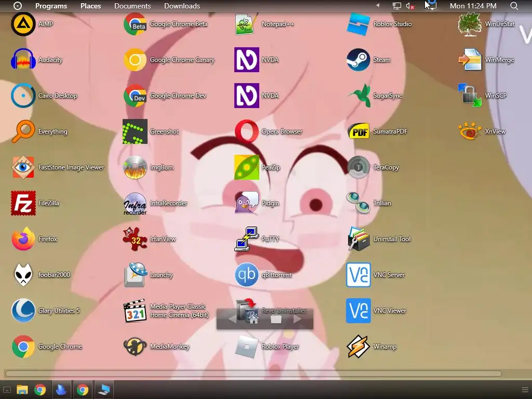Open IrfanView image viewer
The image size is (532, 399).
click(135, 239)
